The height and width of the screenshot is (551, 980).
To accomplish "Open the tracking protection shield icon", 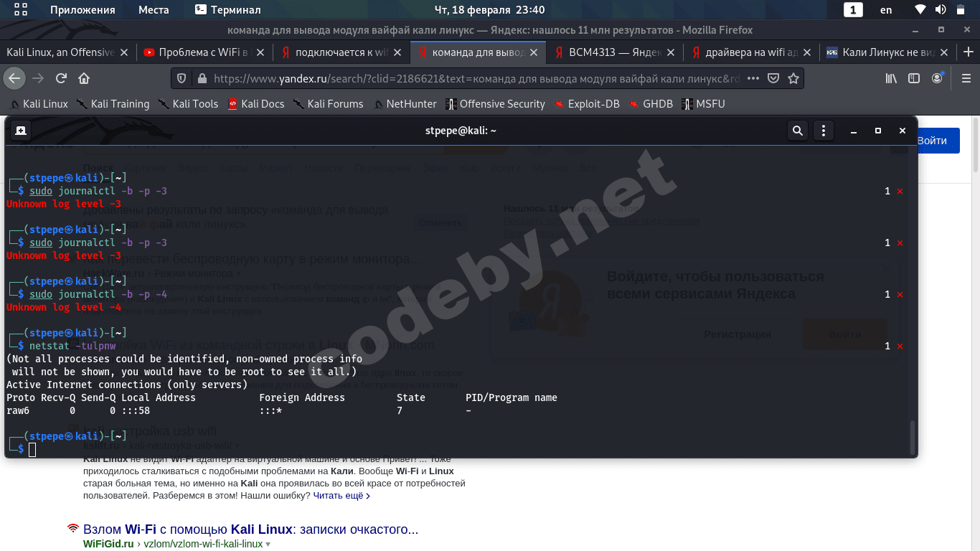I will 182,78.
